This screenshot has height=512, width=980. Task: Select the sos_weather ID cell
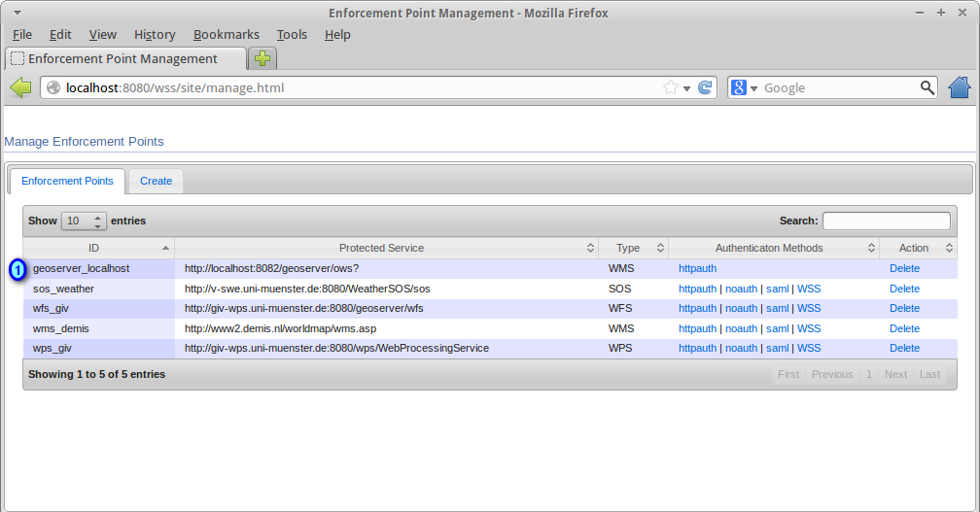99,290
